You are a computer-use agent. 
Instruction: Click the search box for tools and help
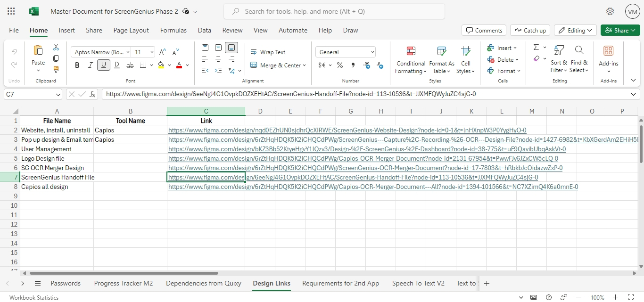click(x=334, y=11)
